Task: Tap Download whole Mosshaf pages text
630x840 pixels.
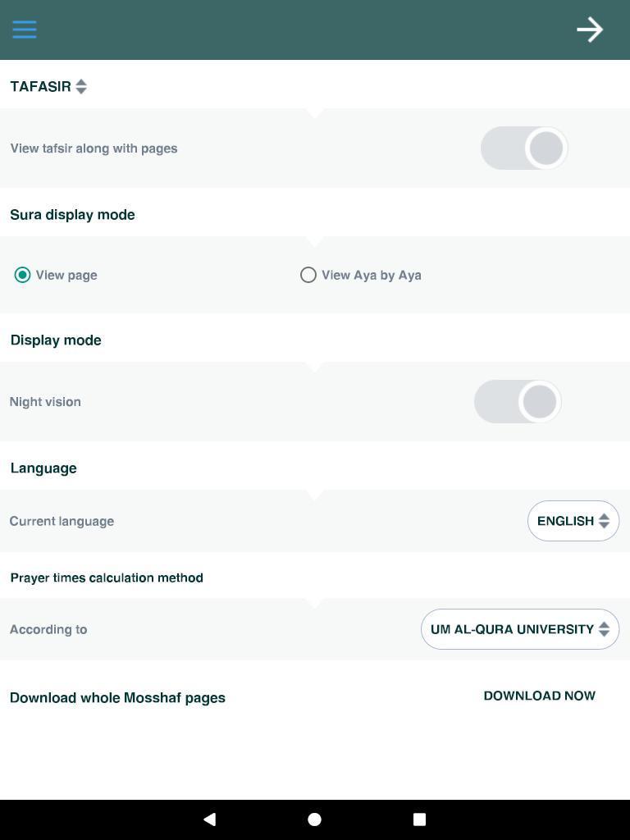Action: pyautogui.click(x=117, y=697)
